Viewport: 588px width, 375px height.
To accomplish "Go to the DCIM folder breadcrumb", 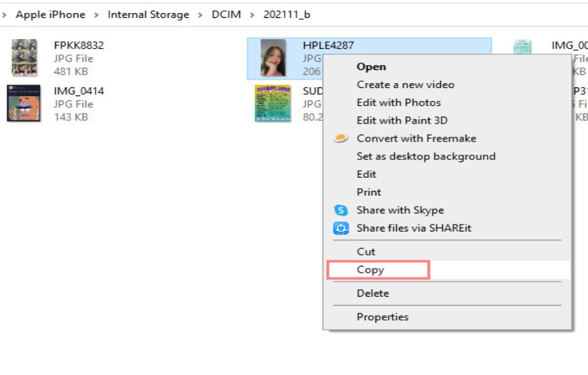I will tap(226, 14).
